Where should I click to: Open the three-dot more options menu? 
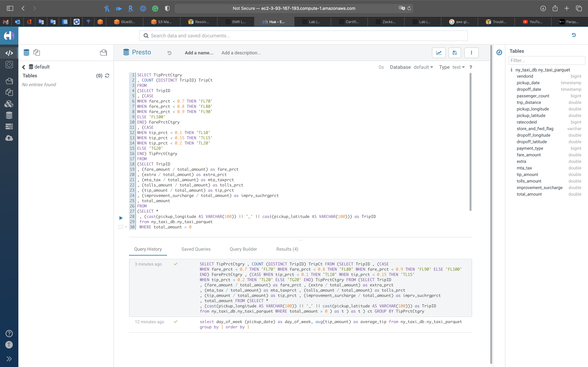pyautogui.click(x=471, y=53)
